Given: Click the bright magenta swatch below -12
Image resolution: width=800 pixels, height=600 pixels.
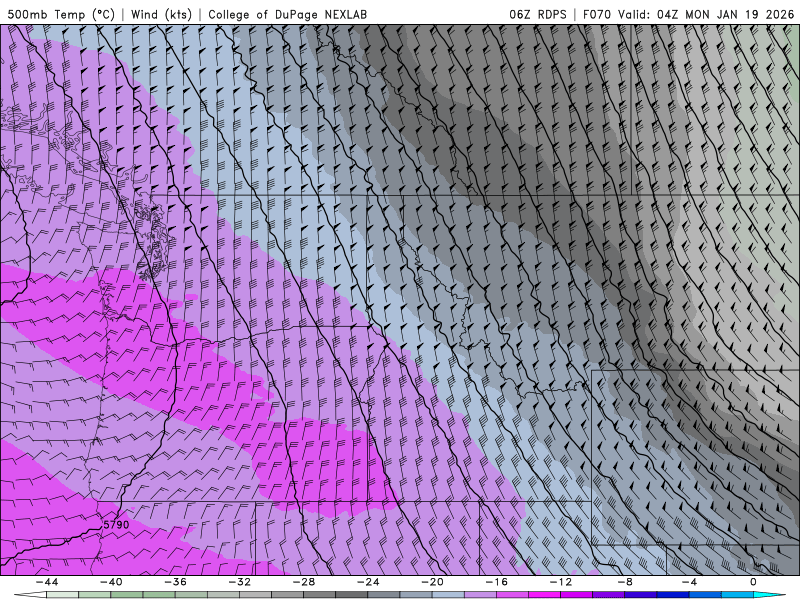Looking at the screenshot, I should point(544,595).
